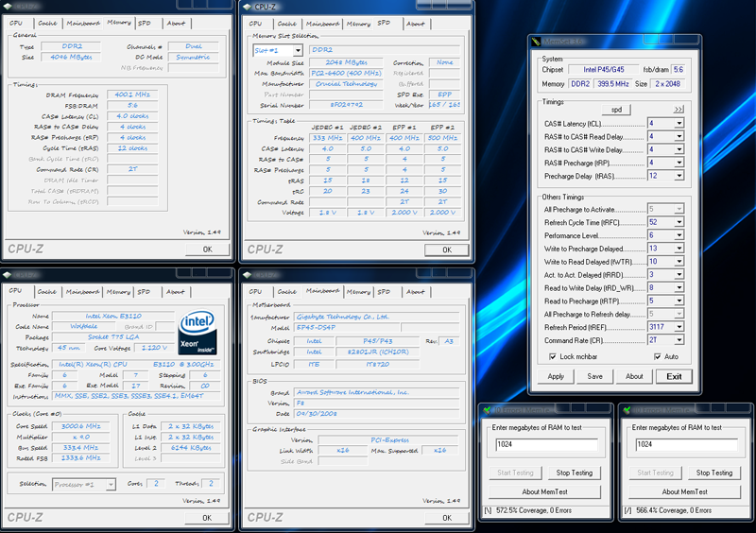Open About in MemSet

[x=634, y=376]
